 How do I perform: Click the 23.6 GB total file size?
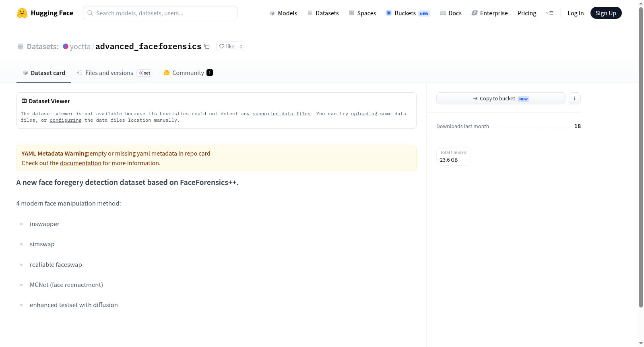point(449,160)
